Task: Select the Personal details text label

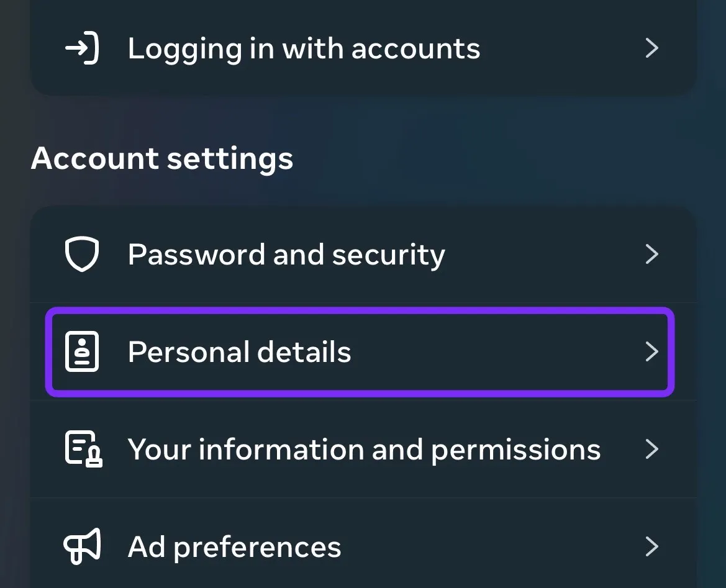Action: 239,352
